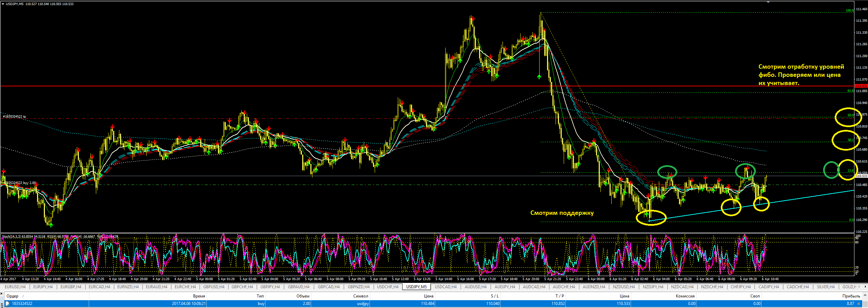Select the #1835324522 buy 2.00 line label
The image size is (868, 308).
coord(19,183)
